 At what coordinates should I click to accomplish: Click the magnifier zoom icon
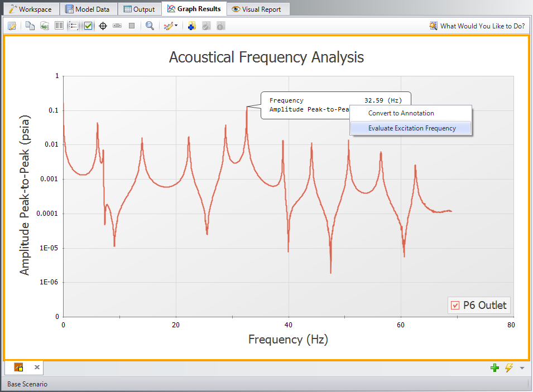(x=150, y=26)
